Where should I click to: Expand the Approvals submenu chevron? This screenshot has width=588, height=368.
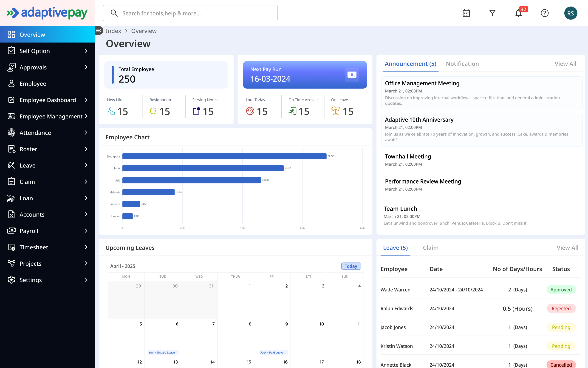click(x=86, y=67)
